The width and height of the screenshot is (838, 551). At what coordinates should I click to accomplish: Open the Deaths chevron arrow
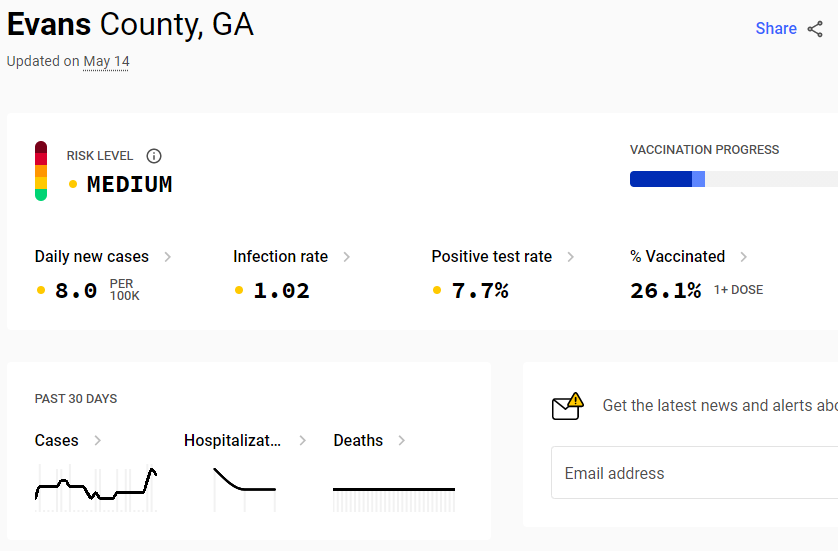pos(402,440)
